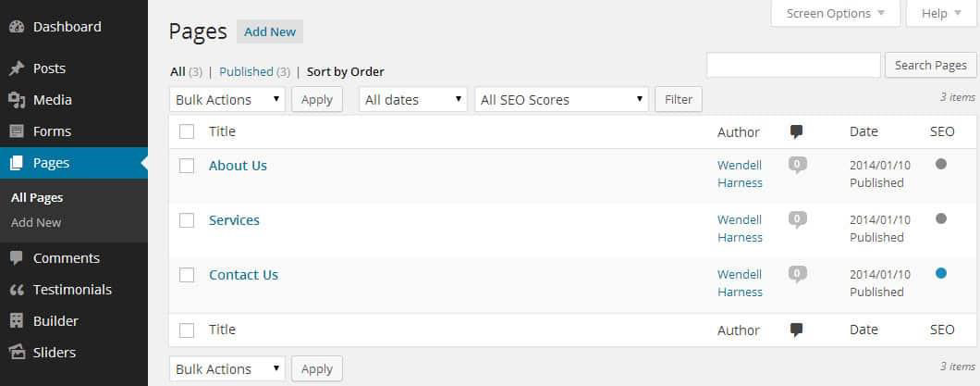Open the Dashboard gauge icon
This screenshot has height=386, width=980.
[17, 27]
